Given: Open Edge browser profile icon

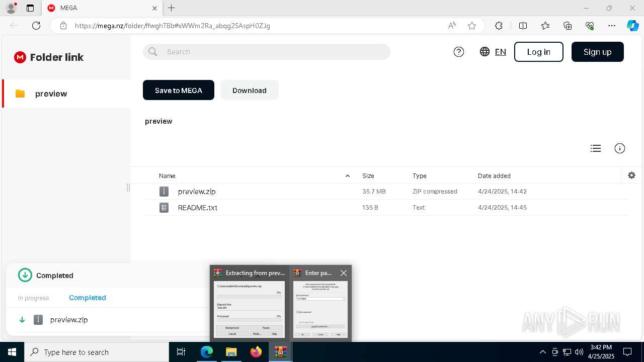Looking at the screenshot, I should 11,8.
